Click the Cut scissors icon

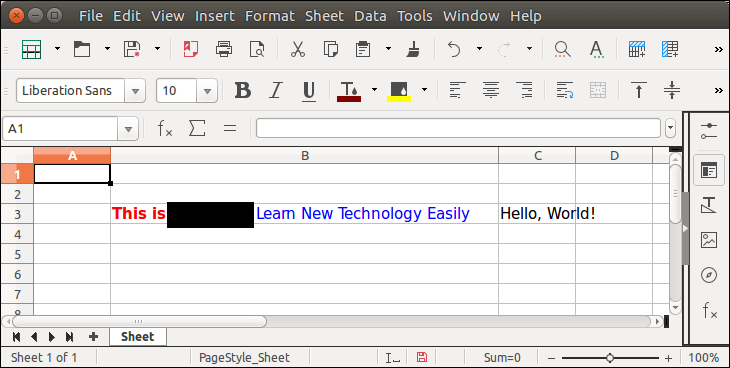[x=297, y=49]
